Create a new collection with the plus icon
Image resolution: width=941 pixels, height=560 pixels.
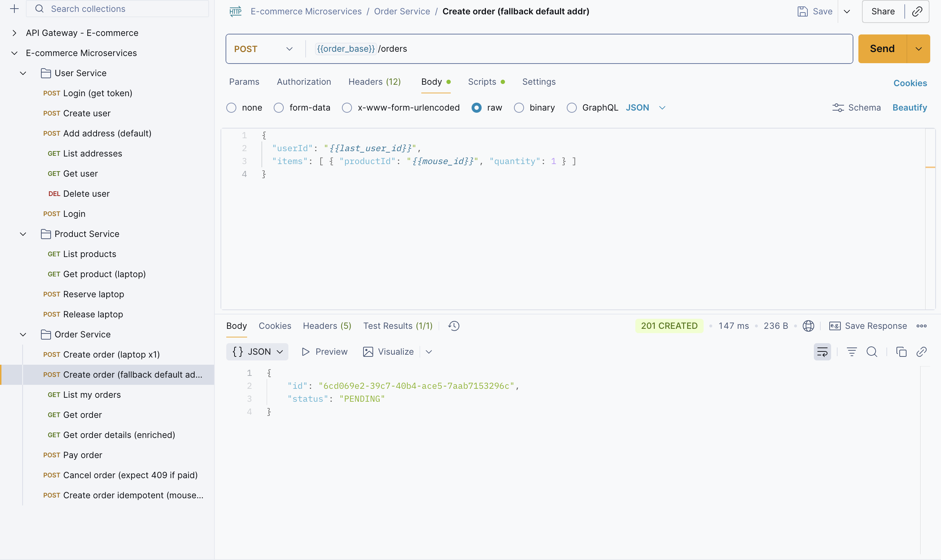point(14,9)
